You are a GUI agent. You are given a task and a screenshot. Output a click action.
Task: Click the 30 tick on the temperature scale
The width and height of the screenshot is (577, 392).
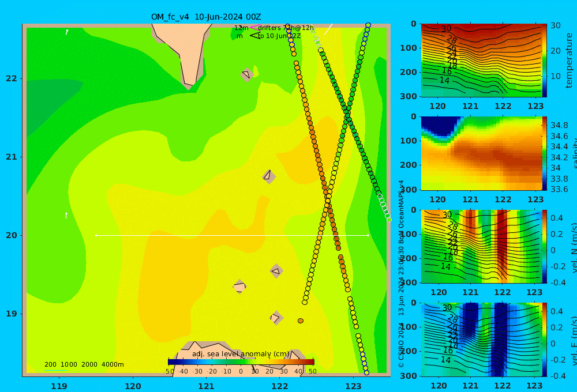(556, 25)
